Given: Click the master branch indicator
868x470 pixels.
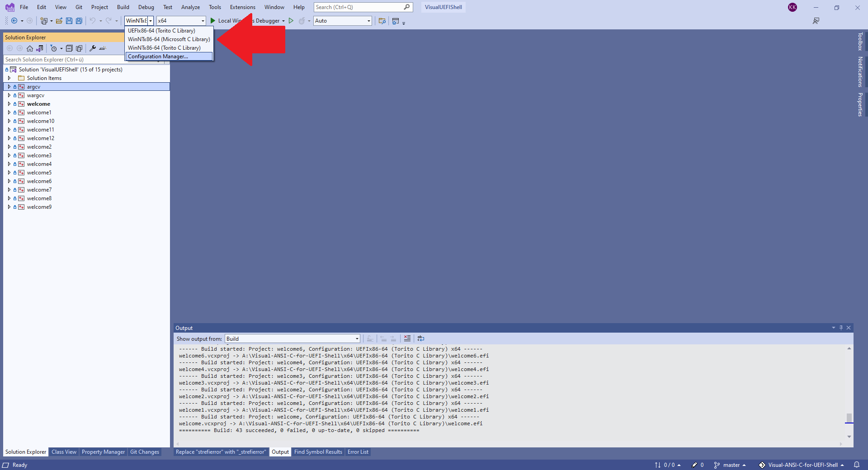Looking at the screenshot, I should 730,465.
